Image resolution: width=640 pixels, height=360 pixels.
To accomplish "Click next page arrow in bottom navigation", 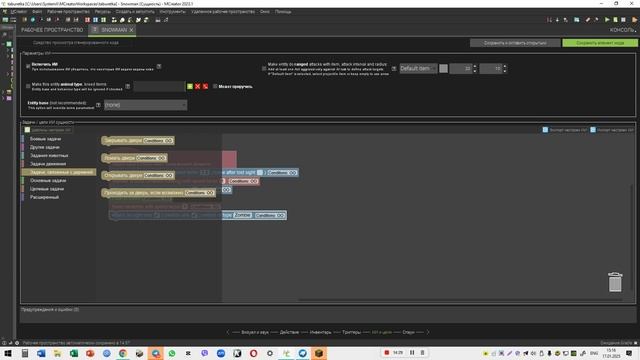I will pos(428,332).
